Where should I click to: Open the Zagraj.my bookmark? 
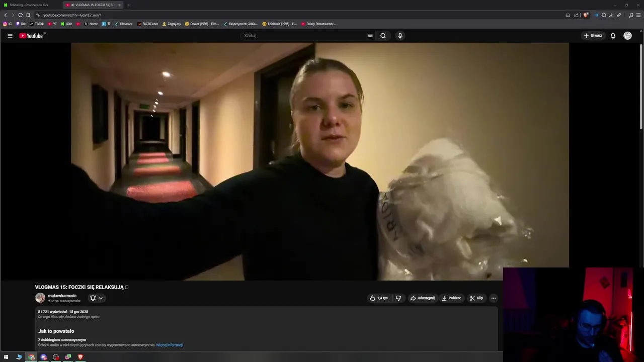pyautogui.click(x=172, y=24)
